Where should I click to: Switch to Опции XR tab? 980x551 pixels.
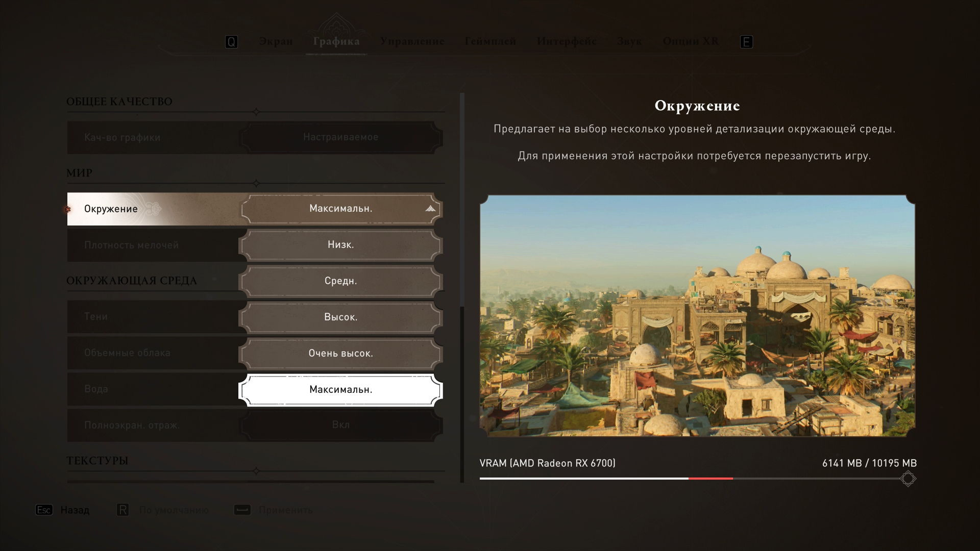point(691,41)
